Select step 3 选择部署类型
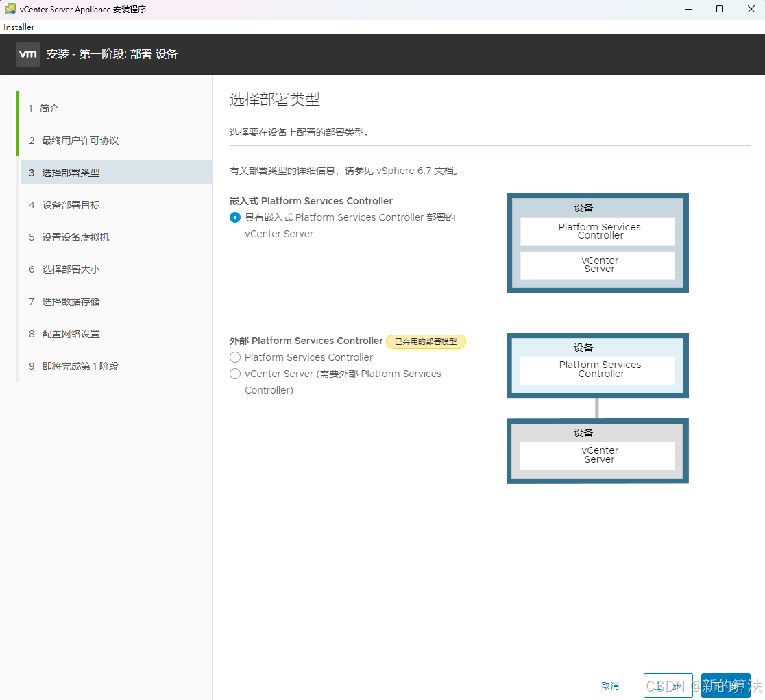The width and height of the screenshot is (765, 700). click(x=117, y=172)
